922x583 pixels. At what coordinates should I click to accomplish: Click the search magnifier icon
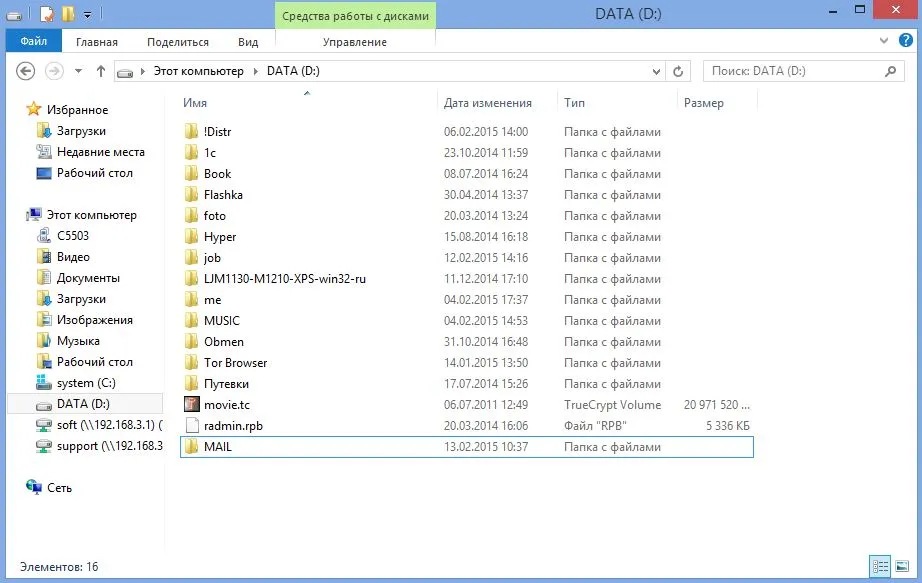point(890,71)
